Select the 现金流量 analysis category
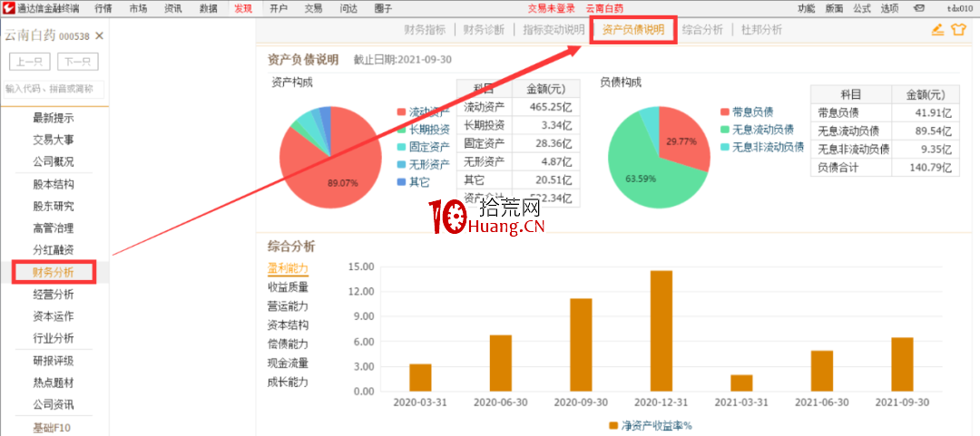Viewport: 980px width, 436px height. pyautogui.click(x=289, y=363)
